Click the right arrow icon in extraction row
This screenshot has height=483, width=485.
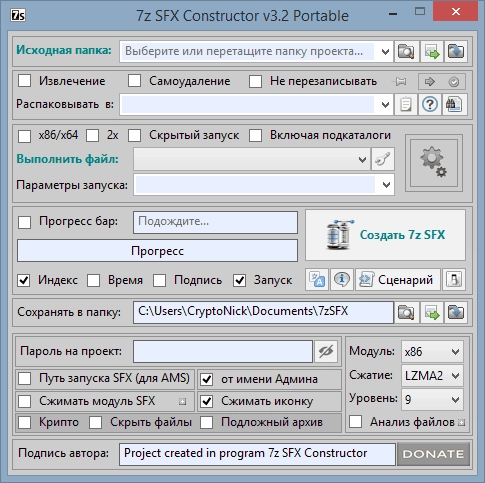pyautogui.click(x=430, y=81)
